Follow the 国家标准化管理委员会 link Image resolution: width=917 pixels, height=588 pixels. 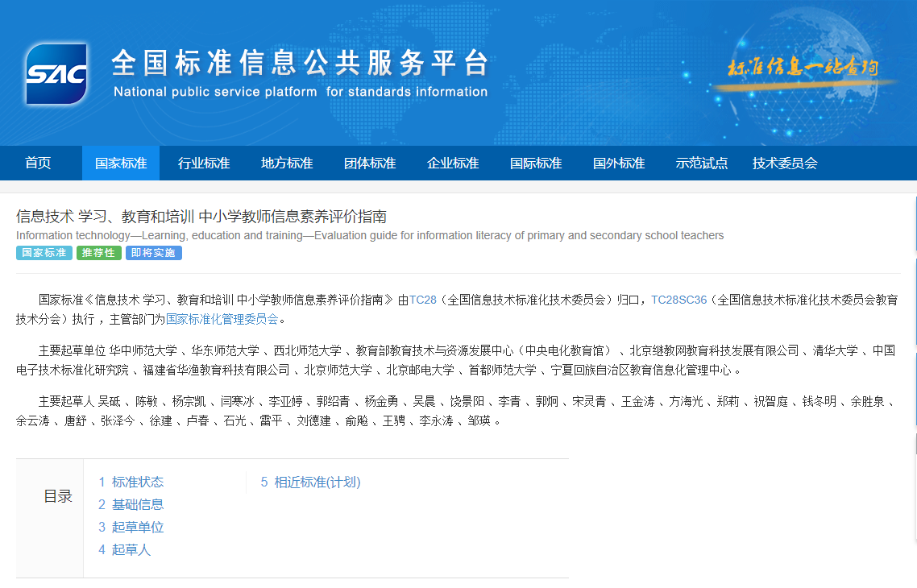222,319
